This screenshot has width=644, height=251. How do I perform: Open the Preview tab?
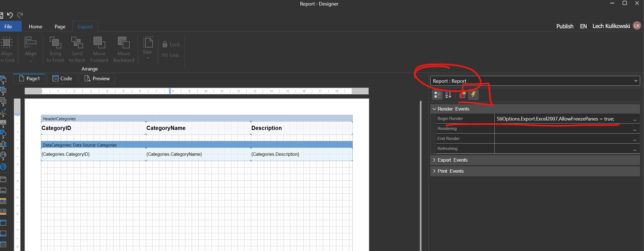tap(97, 79)
